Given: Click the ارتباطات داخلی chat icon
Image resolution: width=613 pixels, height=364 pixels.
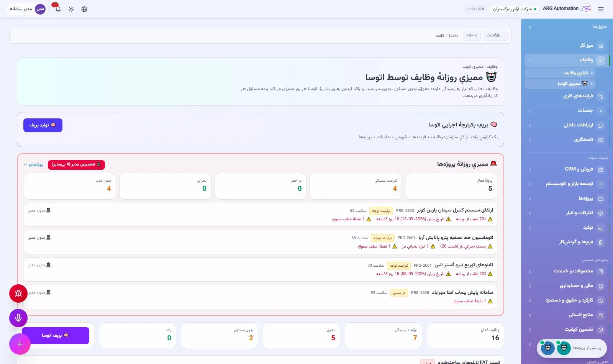Looking at the screenshot, I should click(601, 126).
